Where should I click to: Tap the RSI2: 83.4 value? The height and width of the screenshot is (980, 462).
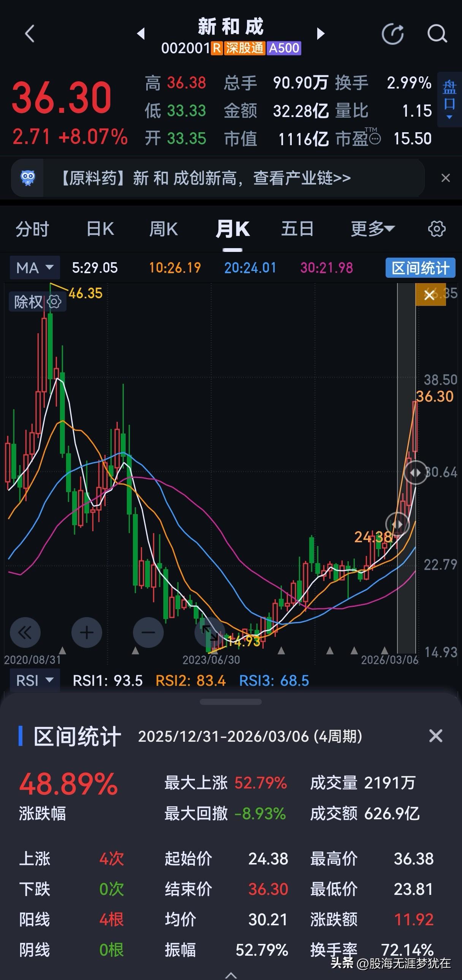pyautogui.click(x=190, y=681)
